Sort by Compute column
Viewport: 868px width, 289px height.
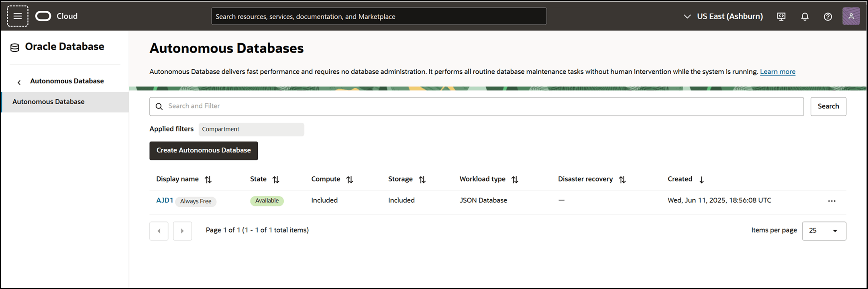coord(350,180)
